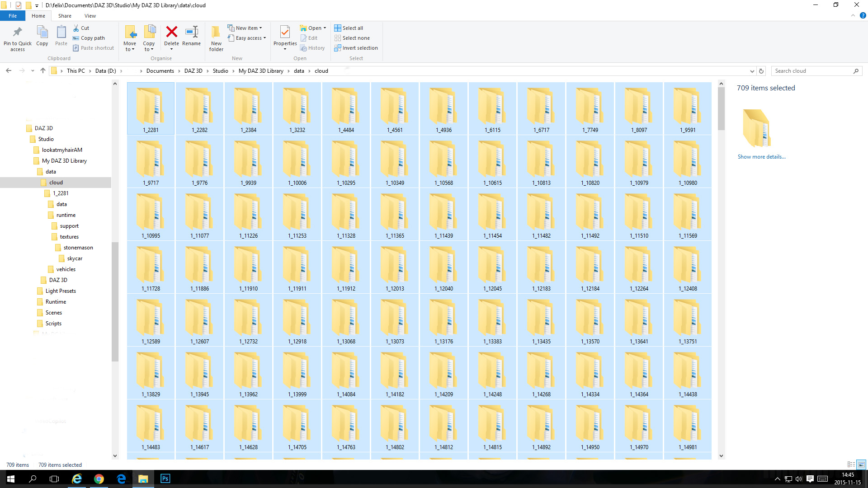Image resolution: width=868 pixels, height=488 pixels.
Task: Open the New item dropdown
Action: [248, 28]
